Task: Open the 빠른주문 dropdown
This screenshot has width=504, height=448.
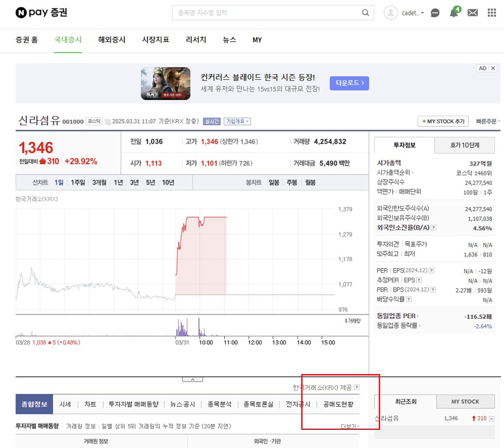Action: (487, 121)
